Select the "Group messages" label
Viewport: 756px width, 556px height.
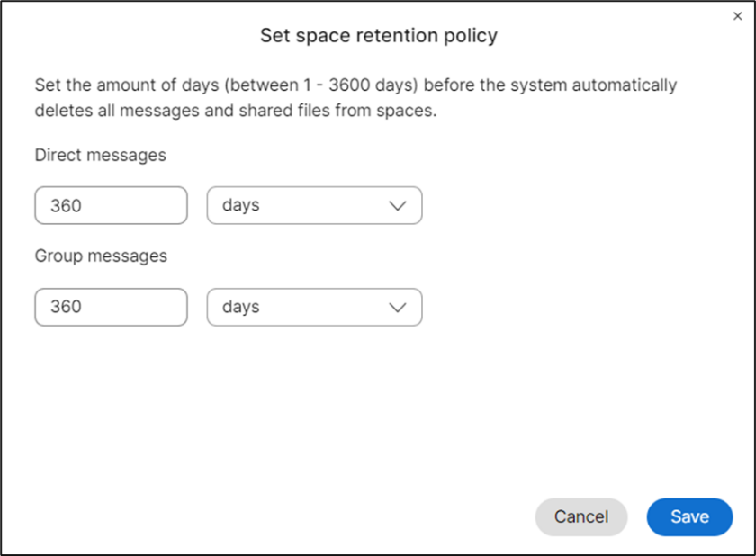[x=101, y=256]
